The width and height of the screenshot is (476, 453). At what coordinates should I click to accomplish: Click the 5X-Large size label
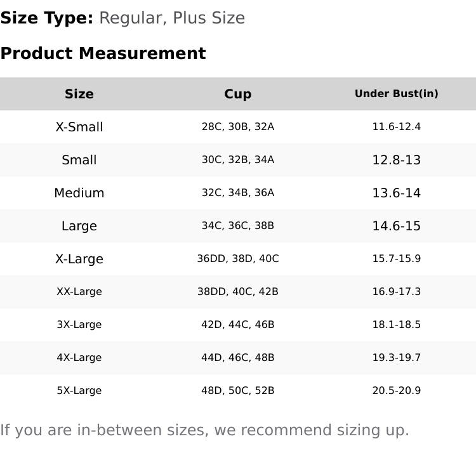click(79, 391)
